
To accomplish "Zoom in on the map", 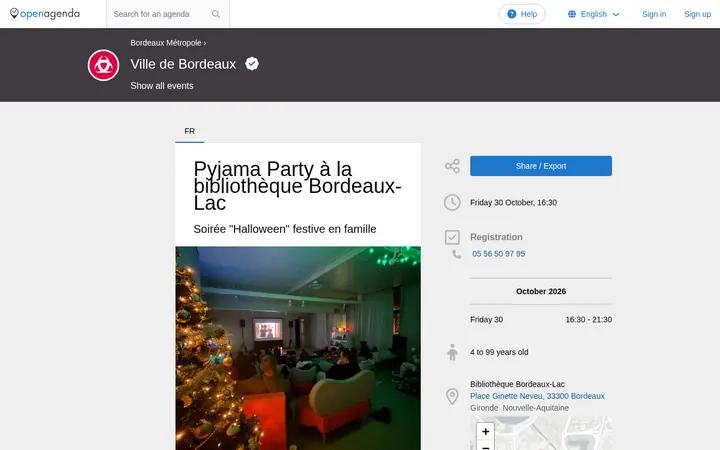I will [x=485, y=431].
